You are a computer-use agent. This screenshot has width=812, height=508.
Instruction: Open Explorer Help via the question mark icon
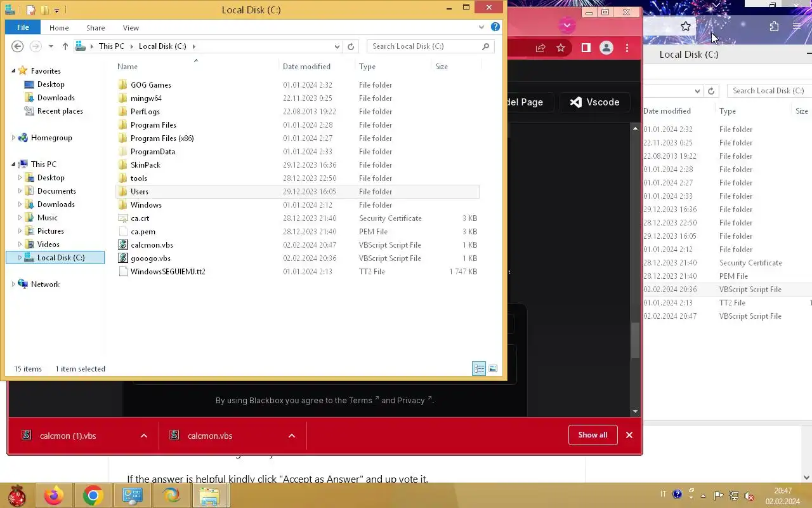(495, 27)
